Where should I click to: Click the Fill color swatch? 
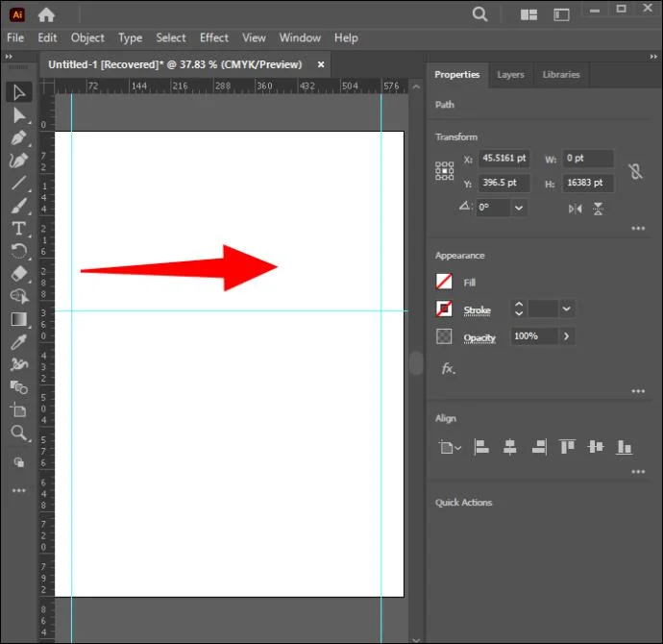point(444,282)
